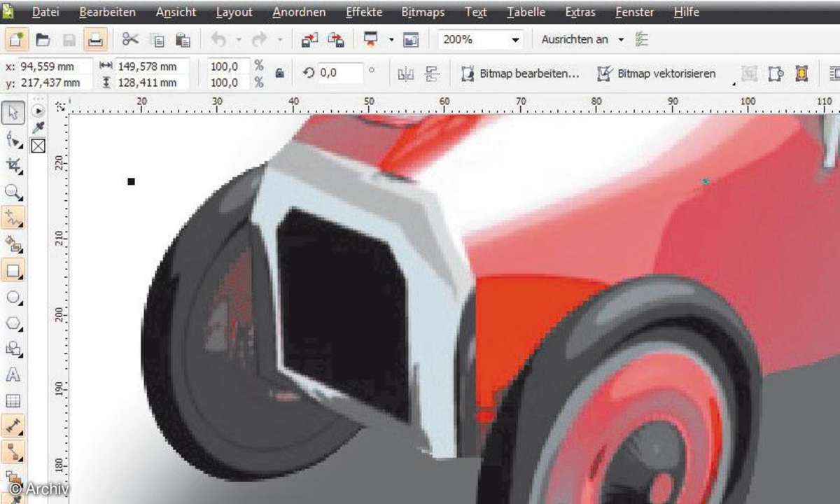Copy the selection using the Copy icon
The height and width of the screenshot is (504, 840).
point(158,40)
